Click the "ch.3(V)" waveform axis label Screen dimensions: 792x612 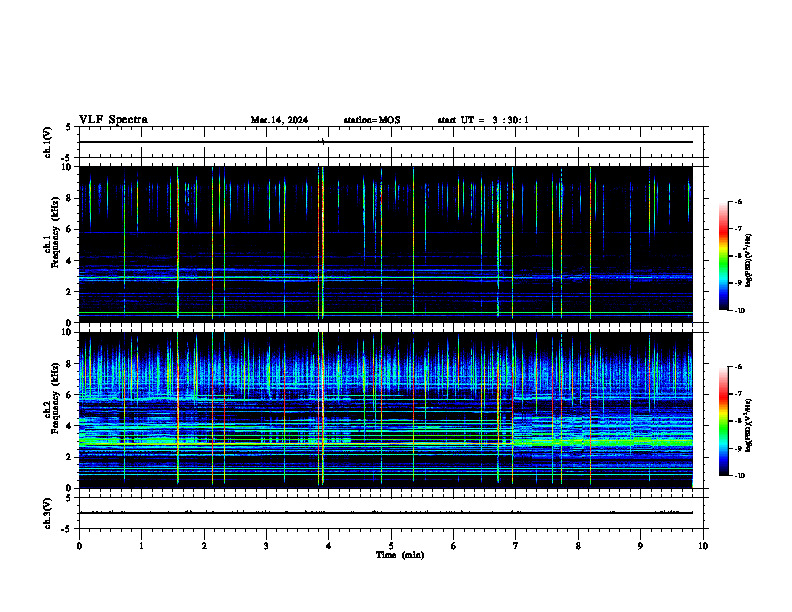tap(47, 513)
